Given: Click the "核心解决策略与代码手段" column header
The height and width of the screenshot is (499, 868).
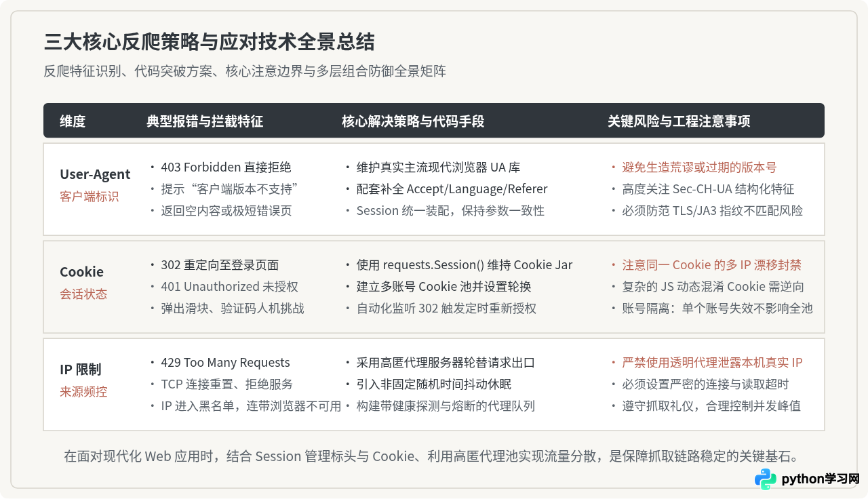Looking at the screenshot, I should [x=413, y=121].
